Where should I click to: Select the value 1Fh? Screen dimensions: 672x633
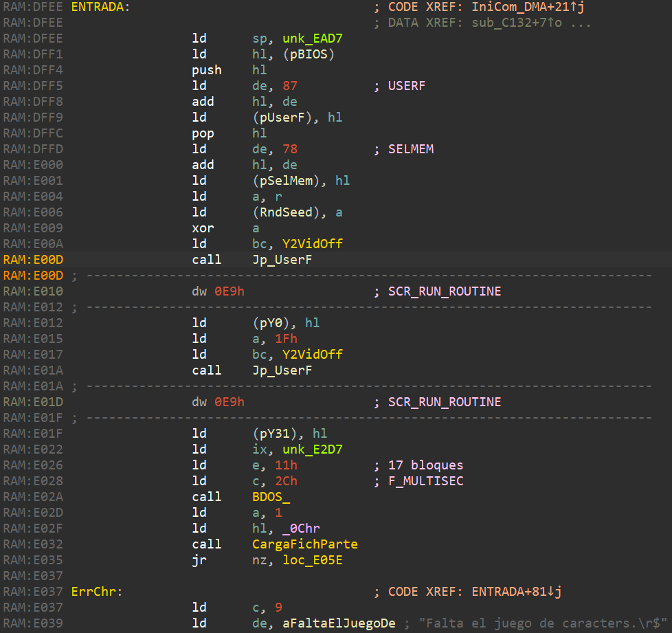(286, 339)
